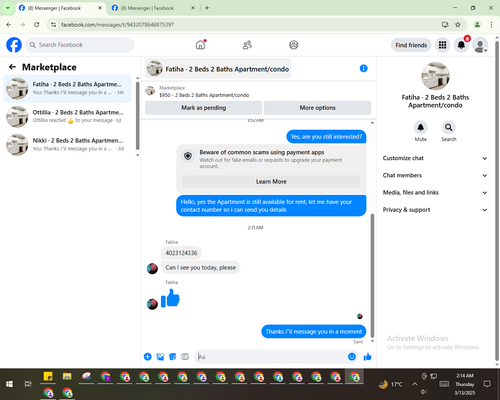Send a thumbs-up like from composer
500x400 pixels.
367,357
